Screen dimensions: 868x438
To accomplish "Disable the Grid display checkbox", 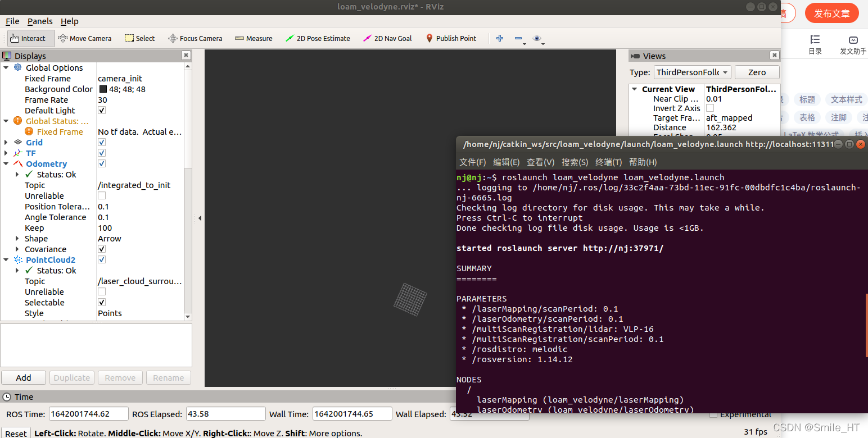I will [102, 142].
